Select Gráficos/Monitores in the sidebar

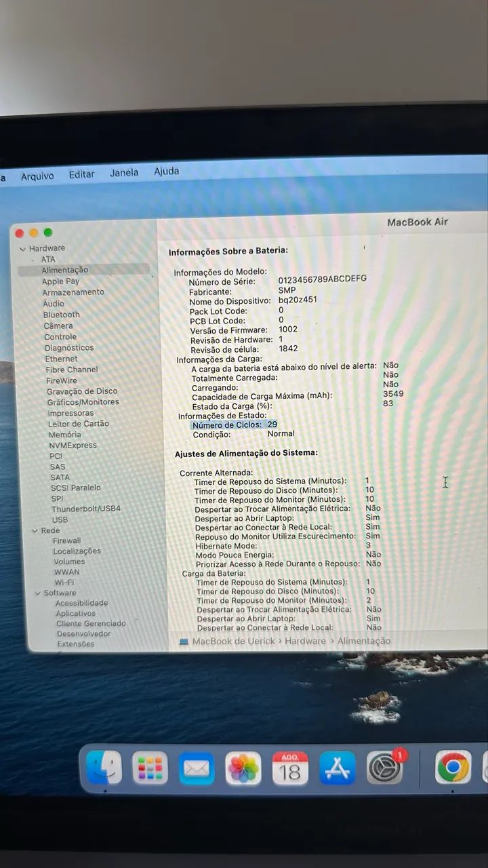(83, 402)
